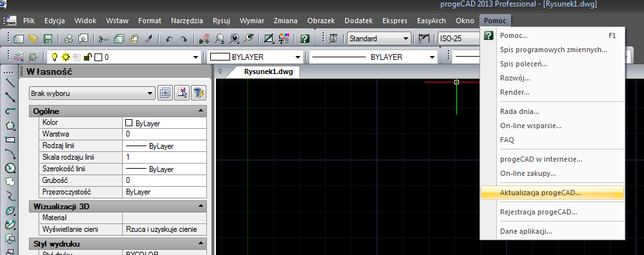The width and height of the screenshot is (644, 255).
Task: Select the Spline tool
Action: coord(10,196)
